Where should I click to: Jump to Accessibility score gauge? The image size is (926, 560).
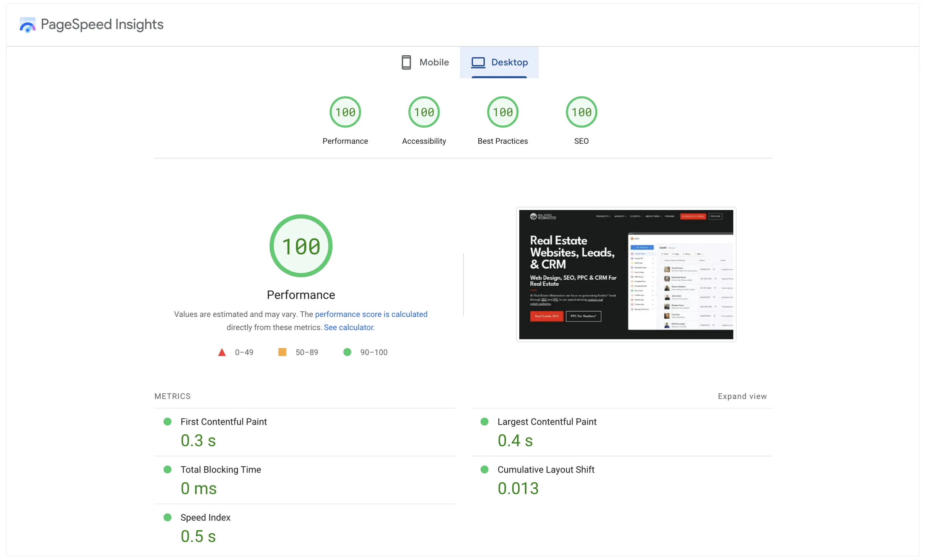coord(424,112)
